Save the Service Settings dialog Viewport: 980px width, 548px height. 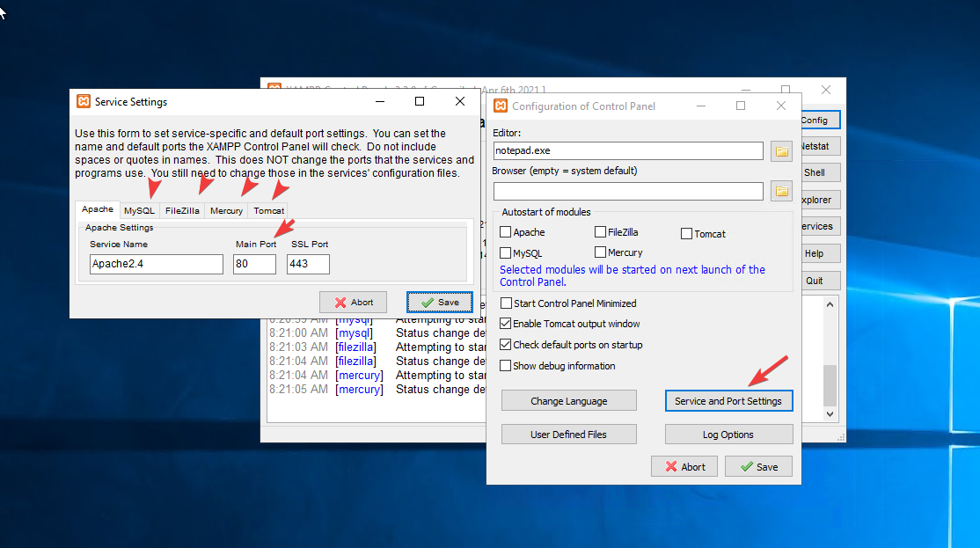tap(439, 303)
